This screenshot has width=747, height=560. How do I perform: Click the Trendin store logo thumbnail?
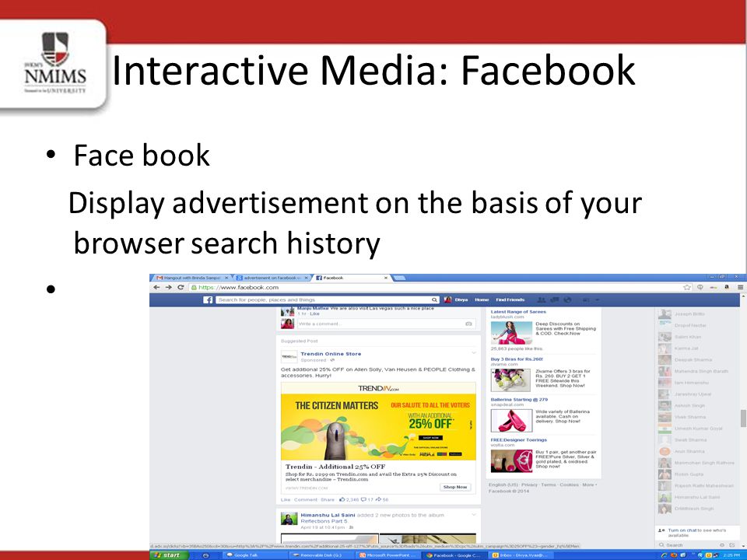[289, 357]
